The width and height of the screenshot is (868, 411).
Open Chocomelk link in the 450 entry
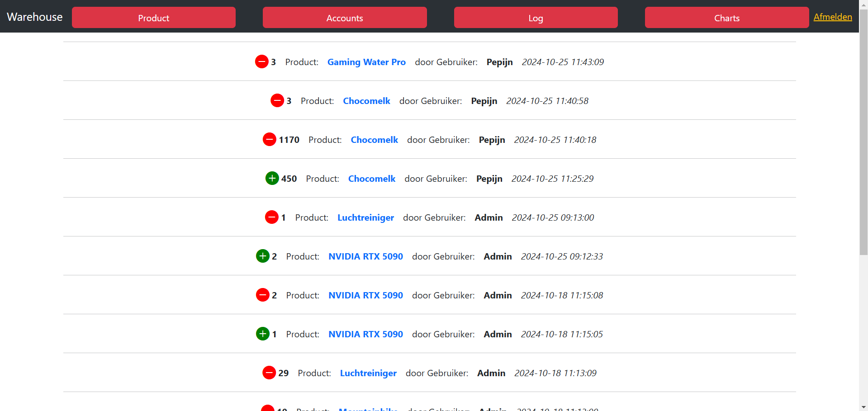(371, 179)
